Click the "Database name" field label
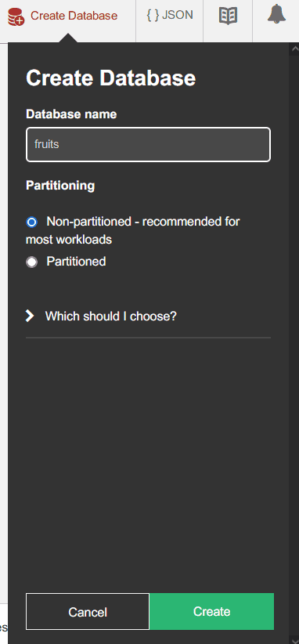Viewport: 299px width, 644px height. tap(71, 114)
